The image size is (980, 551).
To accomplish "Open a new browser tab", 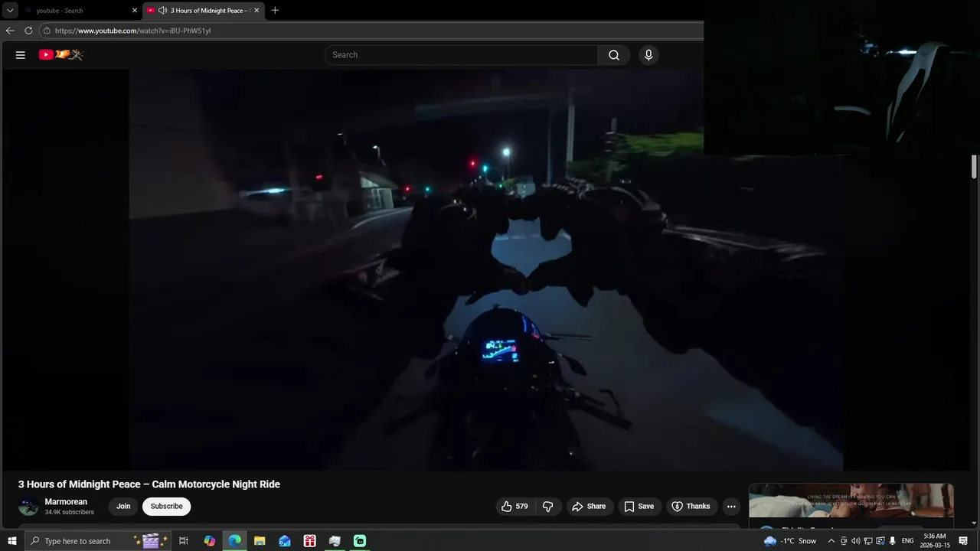I will tap(275, 11).
